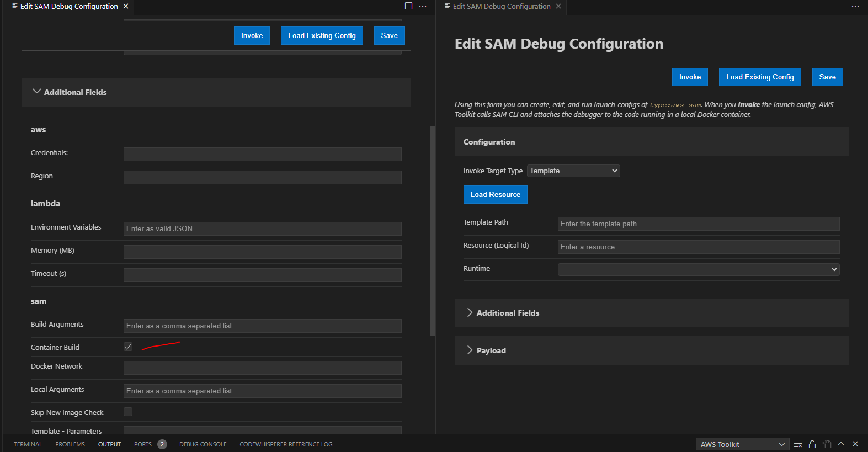The width and height of the screenshot is (868, 452).
Task: Uncheck the Container Build checkbox
Action: tap(128, 347)
